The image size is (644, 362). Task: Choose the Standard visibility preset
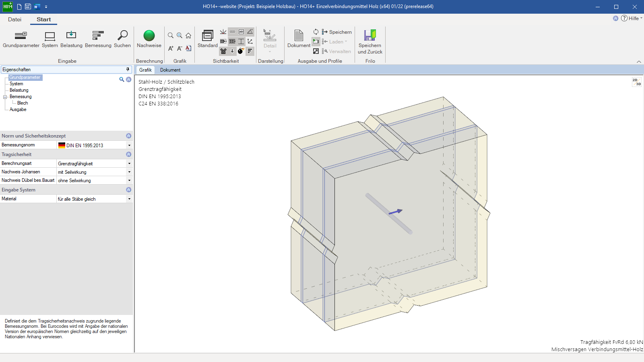tap(208, 39)
